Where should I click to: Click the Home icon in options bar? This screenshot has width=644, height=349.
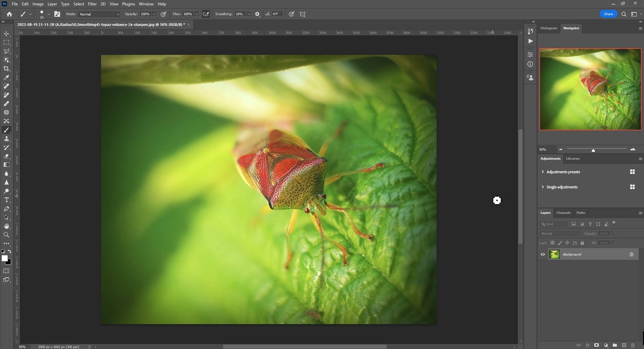click(9, 14)
